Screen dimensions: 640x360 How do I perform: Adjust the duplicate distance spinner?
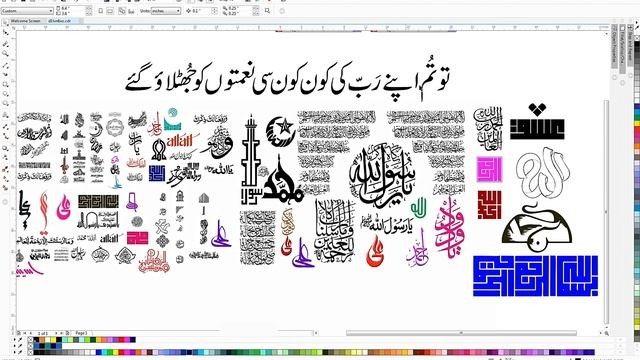tap(256, 11)
